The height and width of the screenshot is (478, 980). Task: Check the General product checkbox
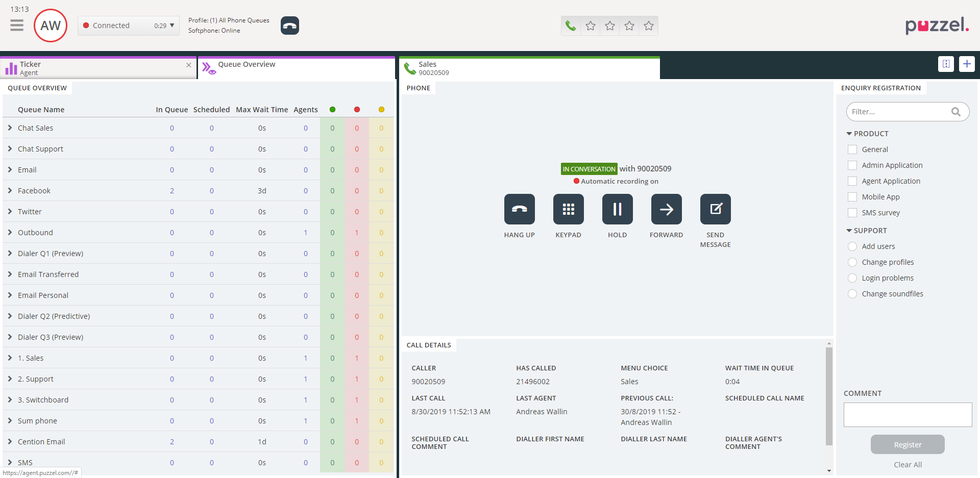click(852, 149)
